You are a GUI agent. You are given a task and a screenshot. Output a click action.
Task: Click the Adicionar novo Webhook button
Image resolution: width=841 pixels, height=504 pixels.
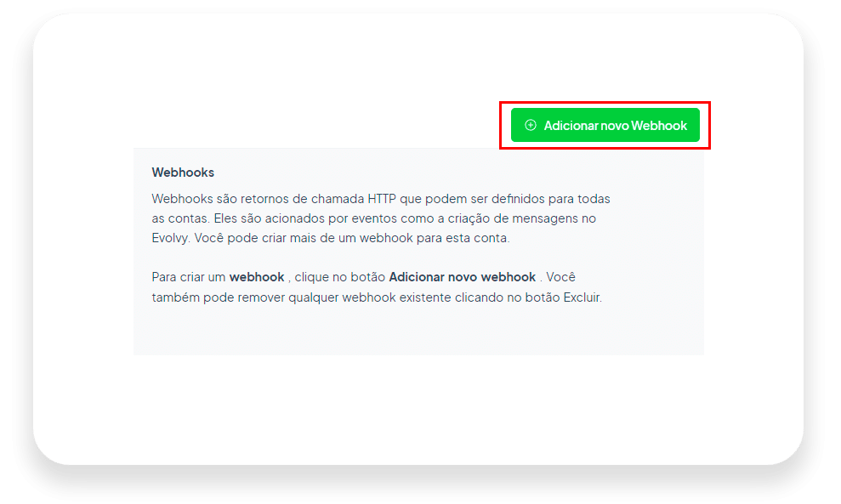(605, 125)
